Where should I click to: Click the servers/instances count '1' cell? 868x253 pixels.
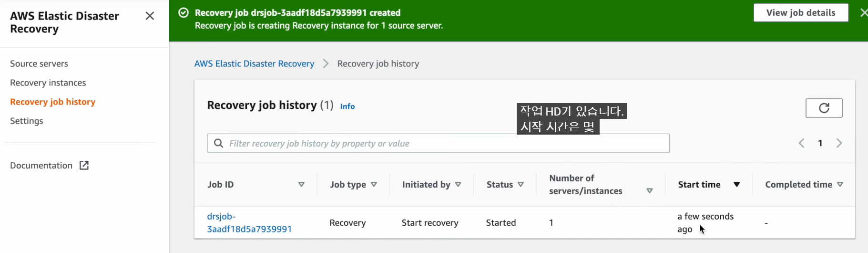pyautogui.click(x=551, y=222)
